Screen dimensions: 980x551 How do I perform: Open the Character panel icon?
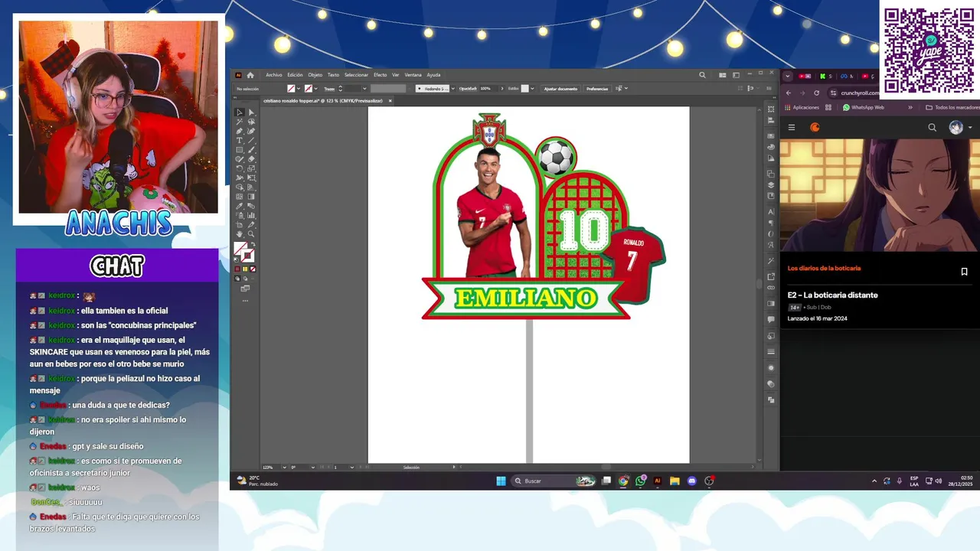[x=771, y=212]
